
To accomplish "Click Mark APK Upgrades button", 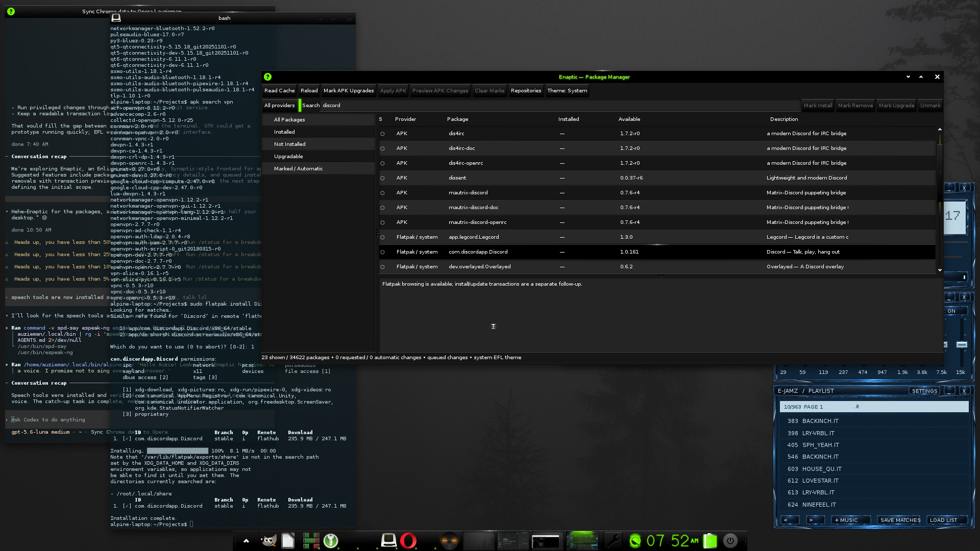I will coord(349,91).
